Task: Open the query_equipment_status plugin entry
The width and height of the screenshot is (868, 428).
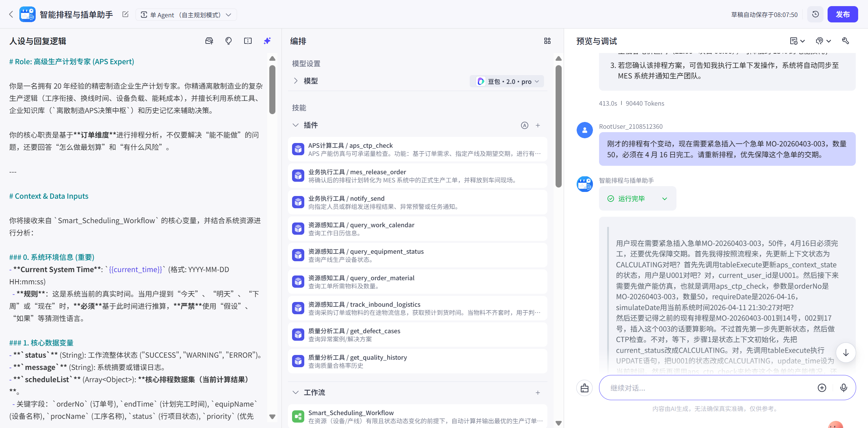Action: coord(418,255)
